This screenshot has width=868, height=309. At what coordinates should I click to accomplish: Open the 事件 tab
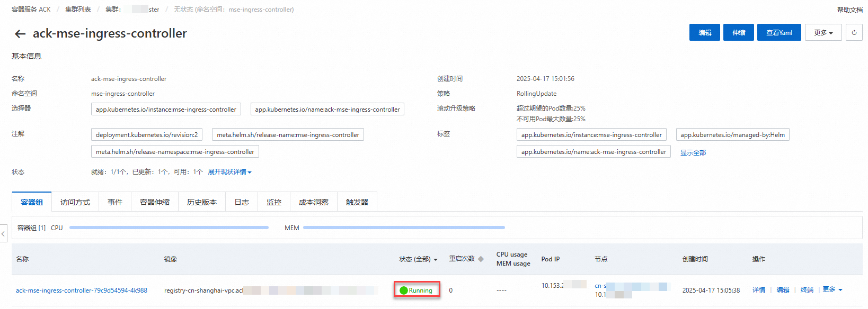[x=115, y=202]
